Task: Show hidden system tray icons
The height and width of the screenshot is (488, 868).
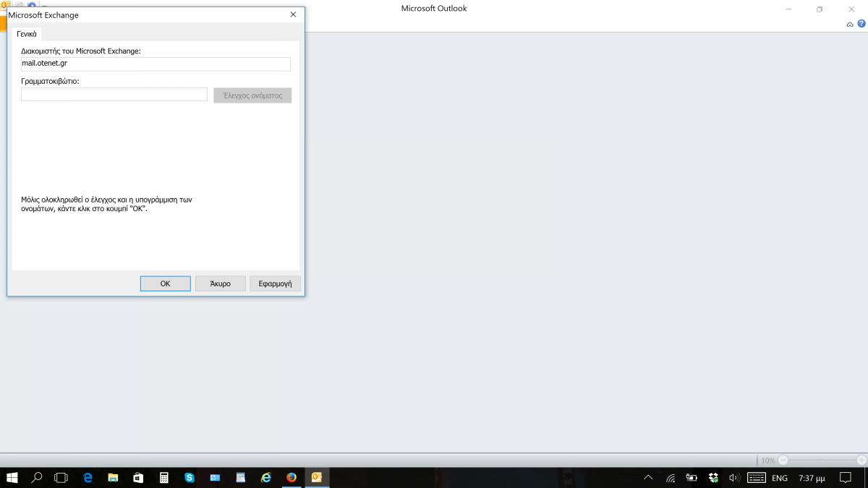Action: pyautogui.click(x=648, y=478)
